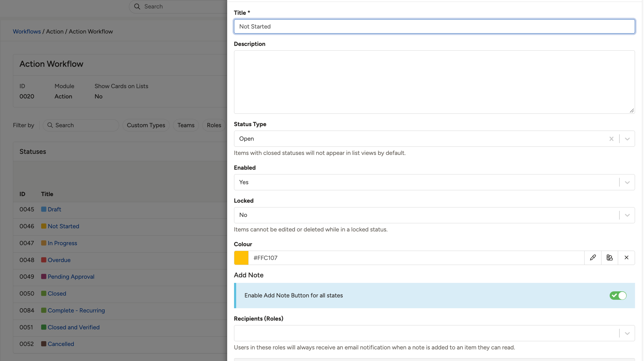
Task: Toggle Enable Add Note Button for all states
Action: [618, 296]
